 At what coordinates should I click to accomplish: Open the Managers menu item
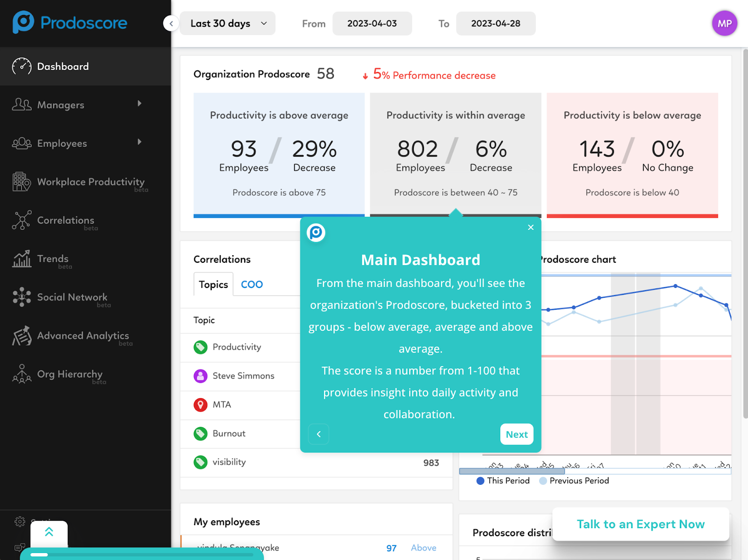tap(86, 105)
